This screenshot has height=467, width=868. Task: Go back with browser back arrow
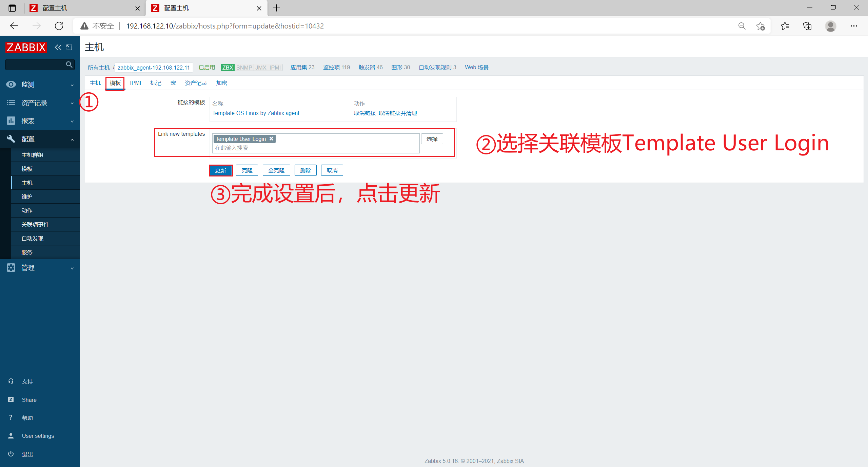[14, 26]
